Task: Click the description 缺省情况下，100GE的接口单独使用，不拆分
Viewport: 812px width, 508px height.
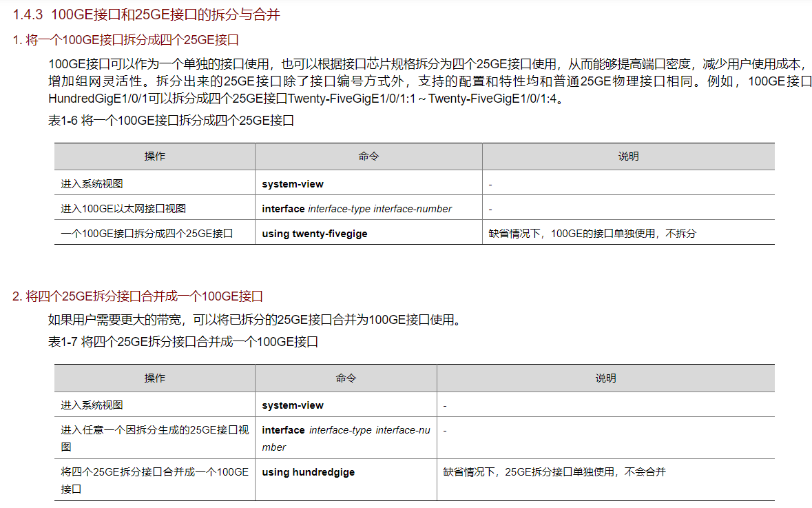Action: pos(592,234)
